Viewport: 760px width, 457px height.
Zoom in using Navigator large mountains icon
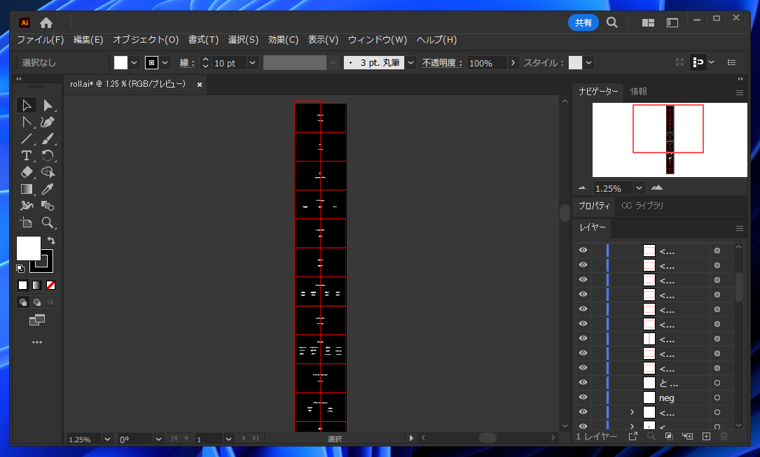click(x=657, y=188)
